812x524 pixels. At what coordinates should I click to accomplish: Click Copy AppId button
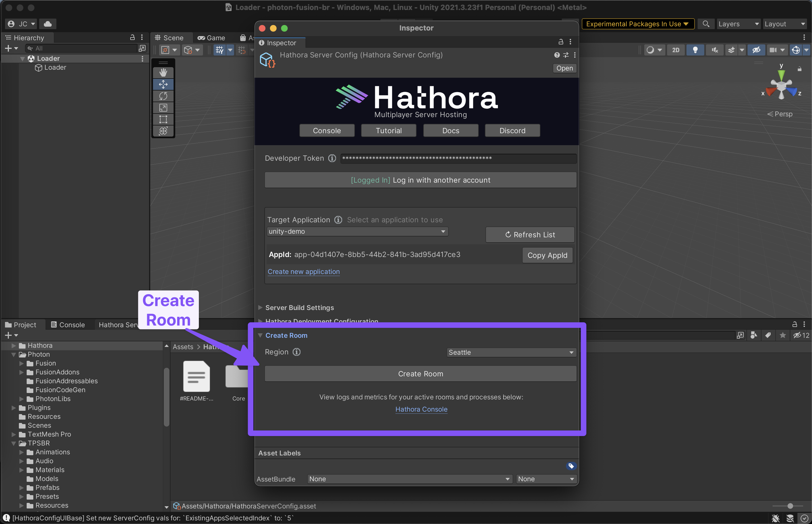coord(547,255)
